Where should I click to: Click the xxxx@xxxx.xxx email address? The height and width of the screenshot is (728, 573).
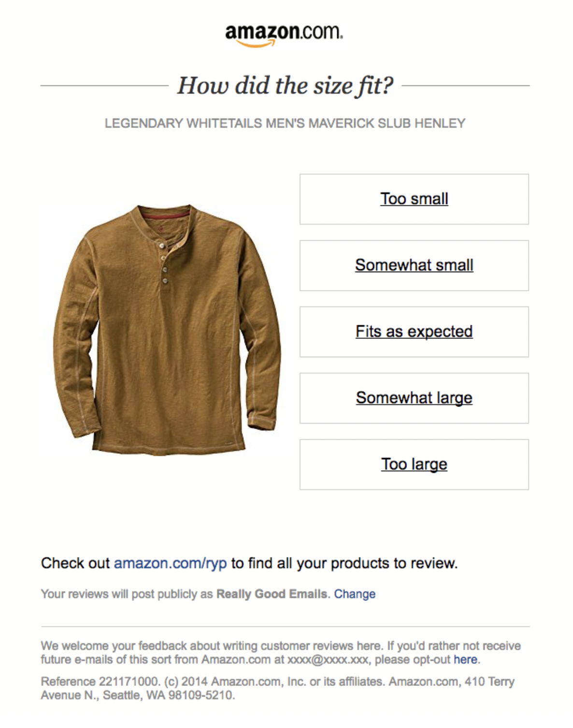point(328,659)
